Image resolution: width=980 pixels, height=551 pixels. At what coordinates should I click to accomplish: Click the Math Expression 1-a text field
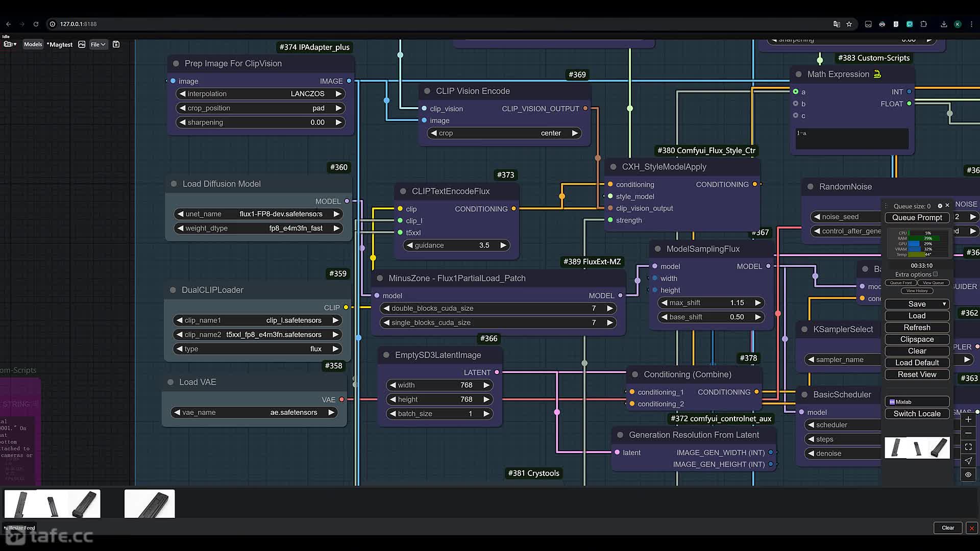[x=852, y=139]
